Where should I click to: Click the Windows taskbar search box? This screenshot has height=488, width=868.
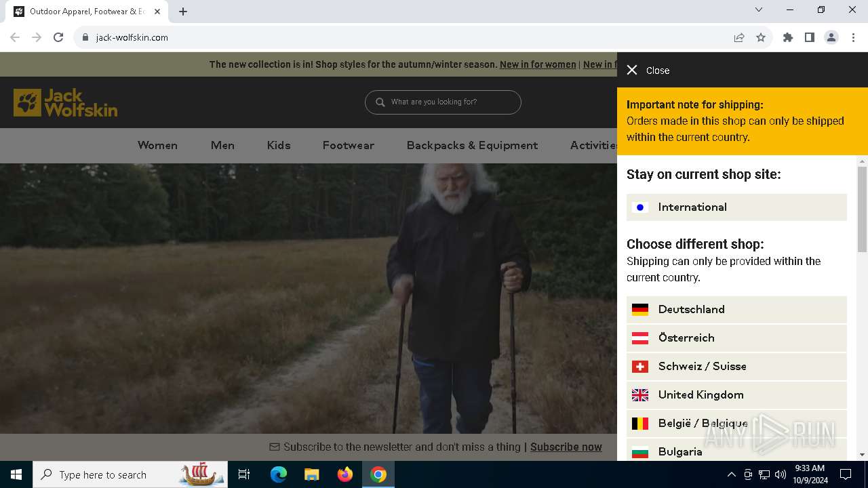point(130,474)
